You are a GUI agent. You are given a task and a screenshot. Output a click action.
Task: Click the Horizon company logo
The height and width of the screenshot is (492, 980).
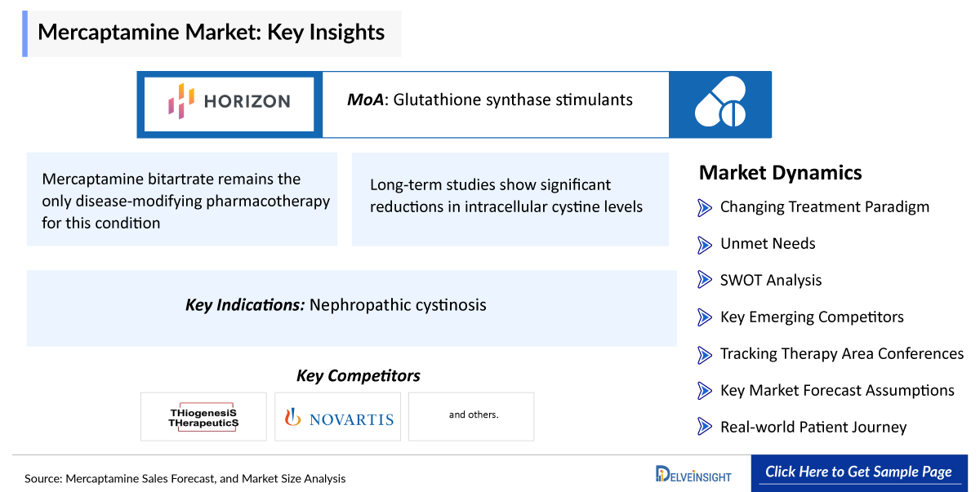(229, 103)
